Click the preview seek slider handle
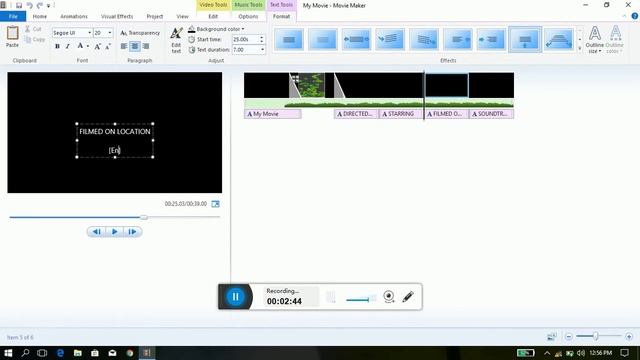 pyautogui.click(x=144, y=217)
